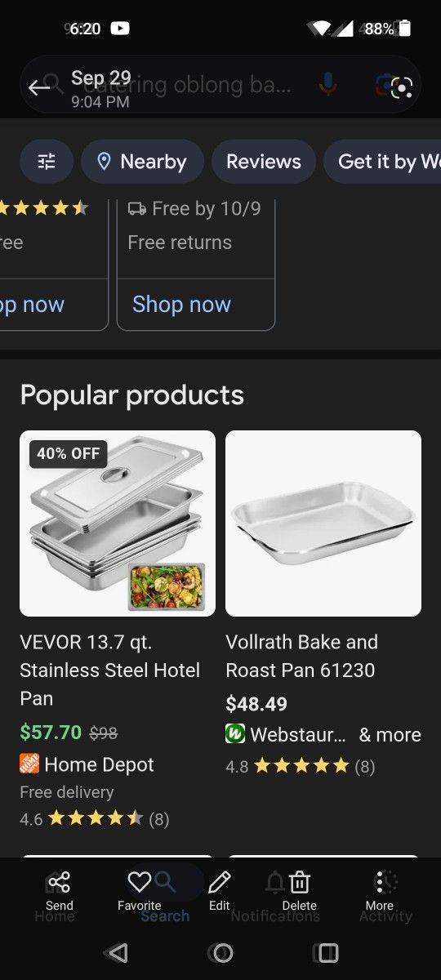Open Vollrath Bake and Roast Pan 61230 title
This screenshot has width=441, height=980.
pos(302,657)
